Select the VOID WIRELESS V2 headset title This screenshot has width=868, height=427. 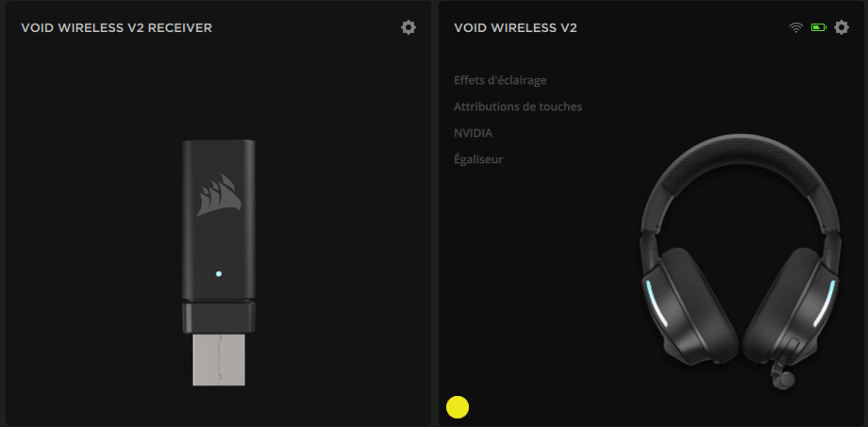(x=515, y=27)
